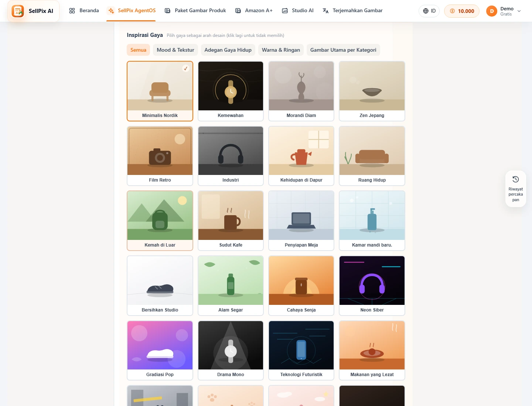Choose the Kehidupan di Dapur card
Viewport: 532px width, 406px height.
(x=301, y=156)
